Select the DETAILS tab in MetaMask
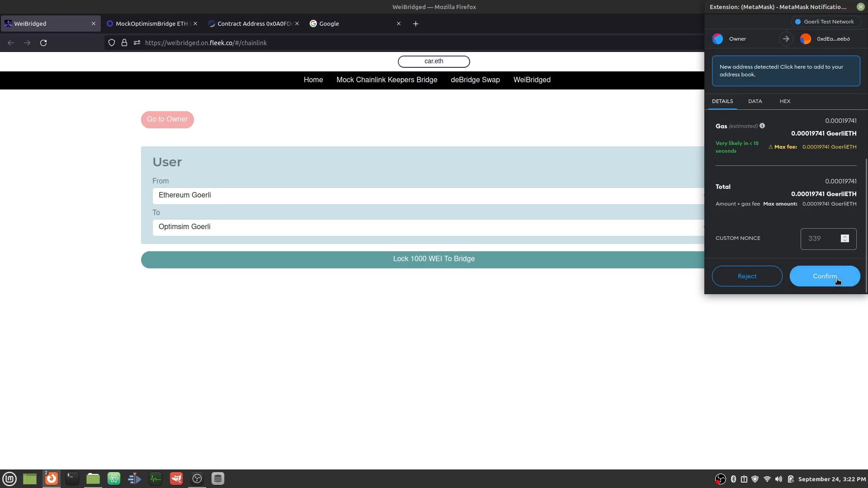This screenshot has height=488, width=868. [722, 101]
